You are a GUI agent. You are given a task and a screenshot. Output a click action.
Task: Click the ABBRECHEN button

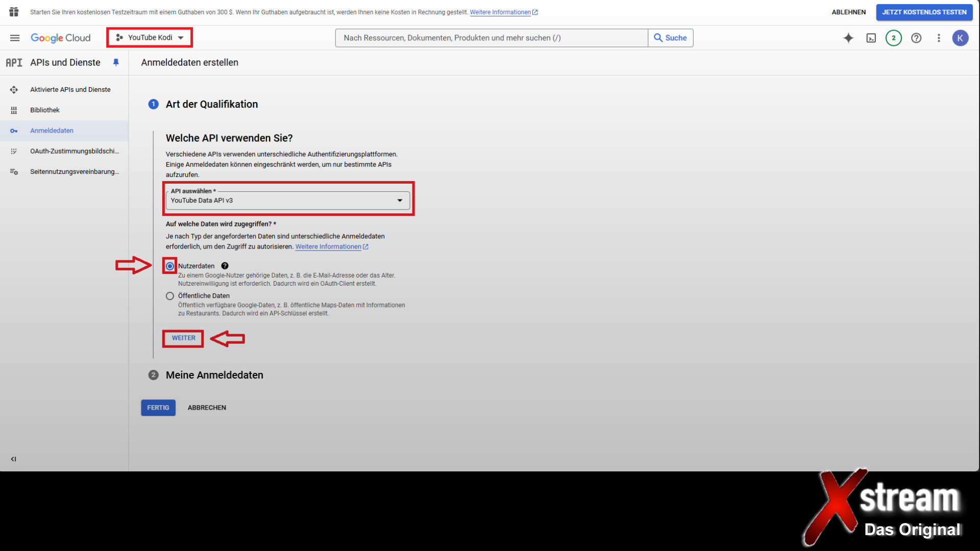click(x=207, y=408)
